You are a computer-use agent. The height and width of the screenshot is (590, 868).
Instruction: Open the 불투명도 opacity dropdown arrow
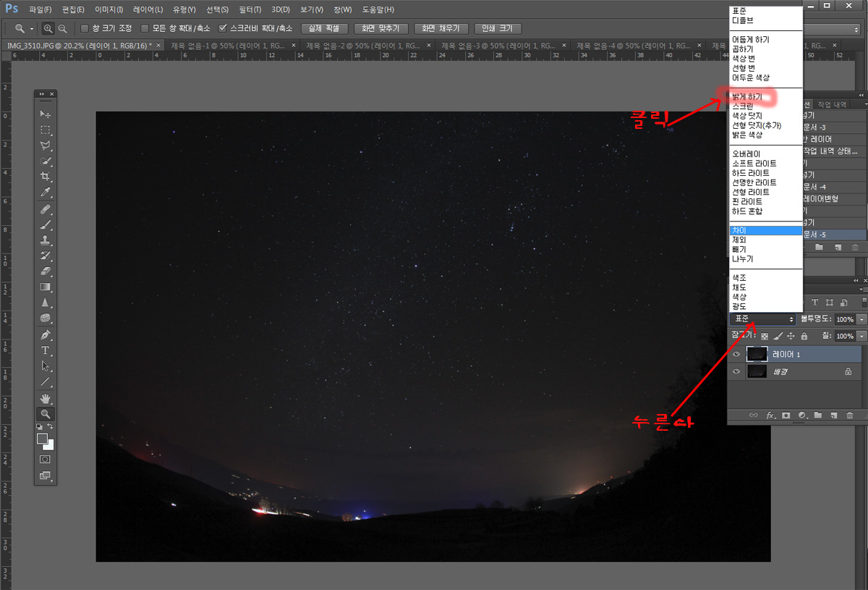tap(861, 319)
